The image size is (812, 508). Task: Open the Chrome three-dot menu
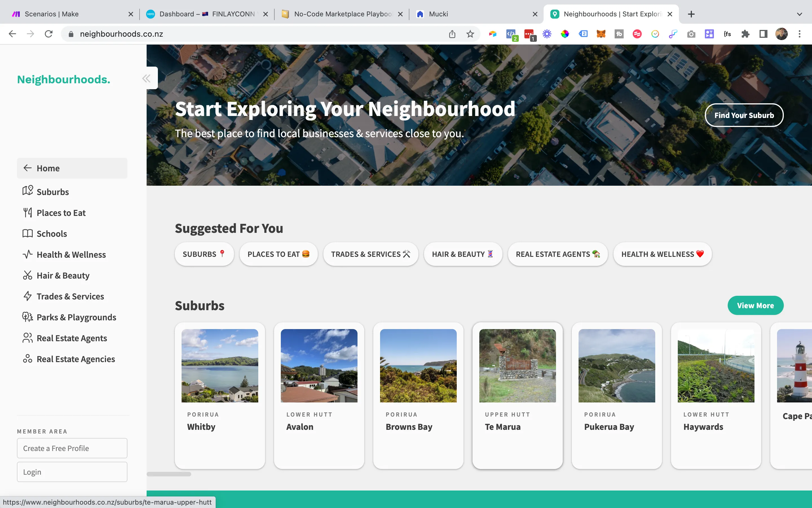pyautogui.click(x=800, y=34)
